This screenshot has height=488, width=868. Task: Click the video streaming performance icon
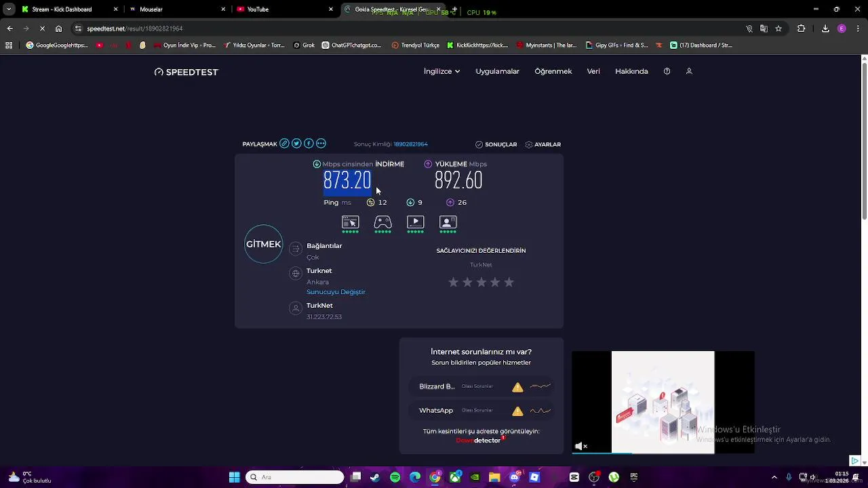coord(416,222)
